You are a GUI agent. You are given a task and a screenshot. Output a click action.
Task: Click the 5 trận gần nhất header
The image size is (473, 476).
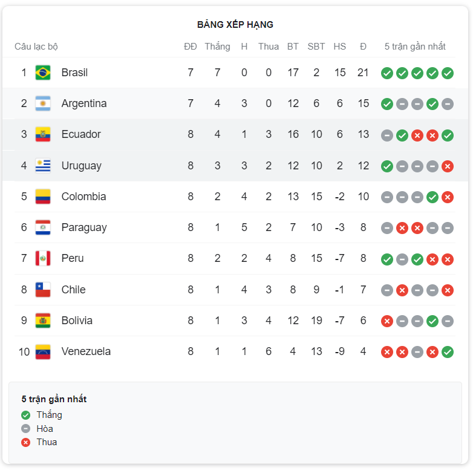click(415, 47)
